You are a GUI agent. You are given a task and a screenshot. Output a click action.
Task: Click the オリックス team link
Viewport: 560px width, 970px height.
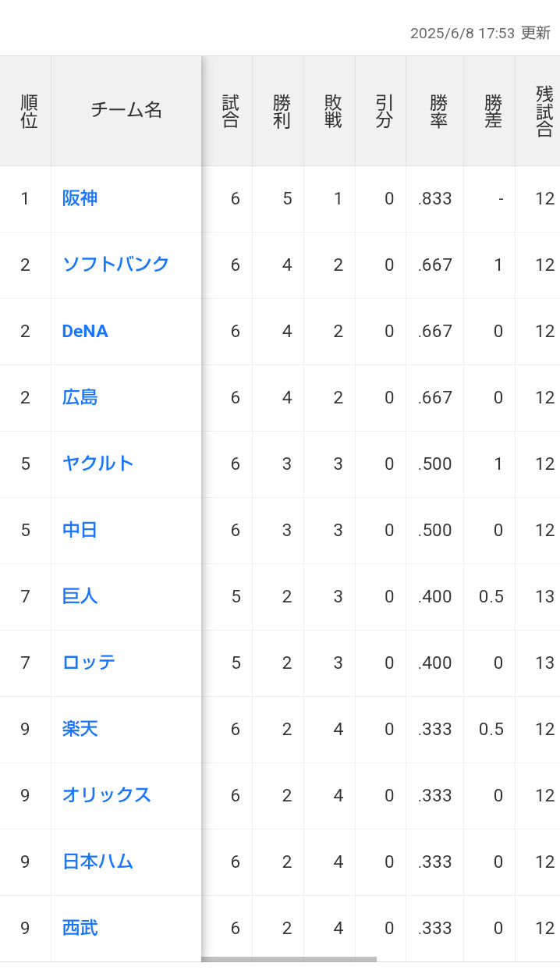pyautogui.click(x=107, y=795)
